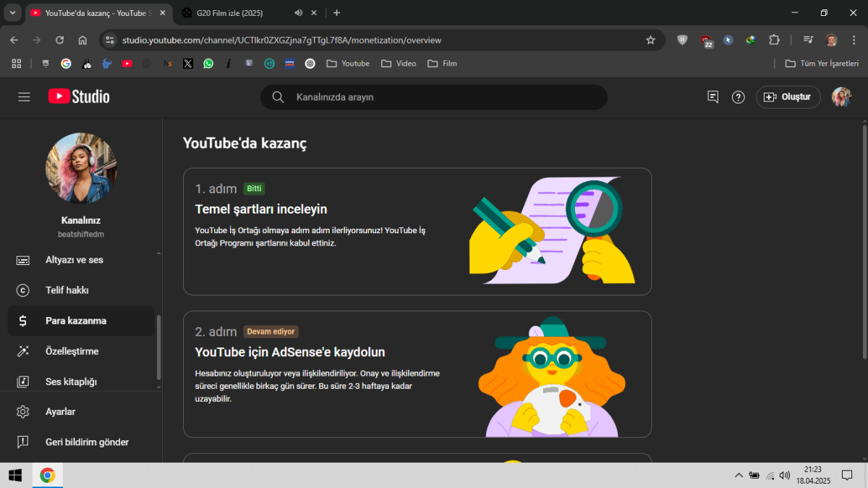Image resolution: width=868 pixels, height=488 pixels.
Task: Mute audio on the G20 Film tab
Action: pos(298,13)
